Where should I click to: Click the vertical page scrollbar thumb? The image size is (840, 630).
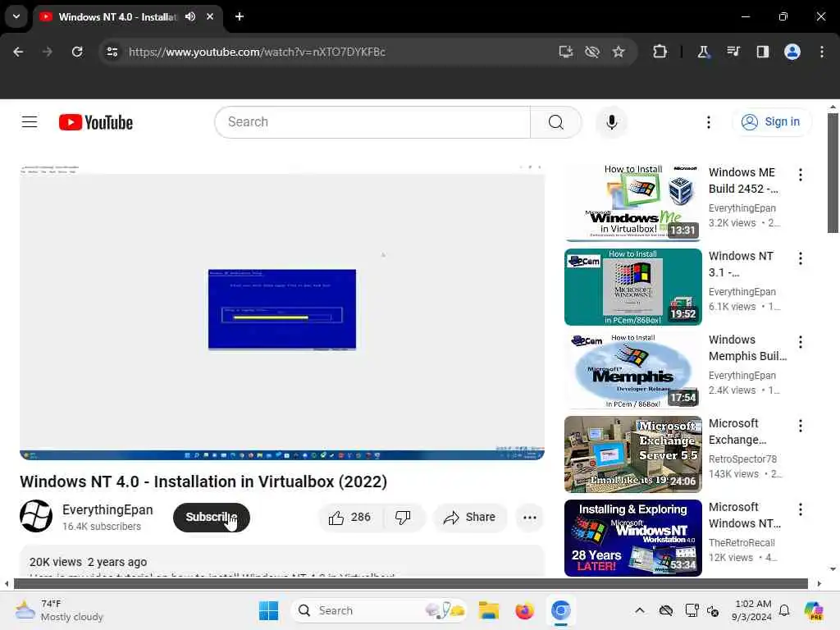click(x=833, y=172)
